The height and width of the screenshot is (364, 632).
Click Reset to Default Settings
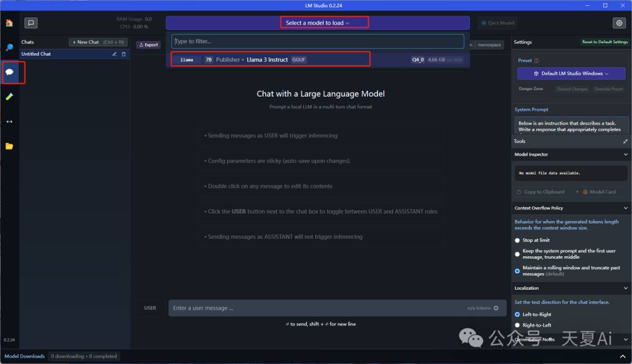pos(604,42)
